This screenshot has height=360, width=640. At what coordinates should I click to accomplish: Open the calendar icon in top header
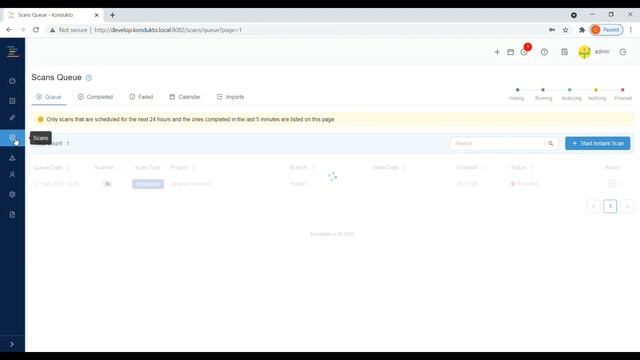coord(511,52)
